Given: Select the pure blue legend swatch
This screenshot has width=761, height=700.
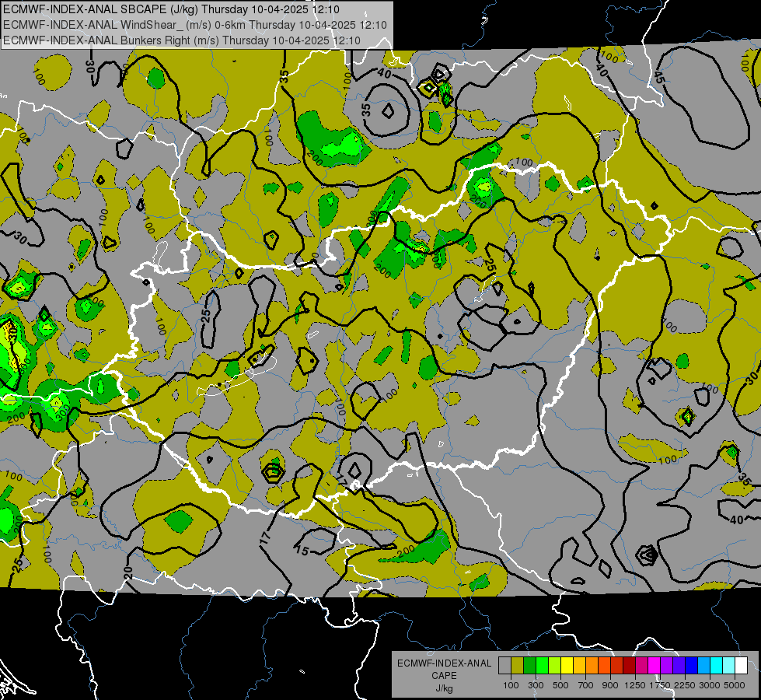Looking at the screenshot, I should 691,666.
